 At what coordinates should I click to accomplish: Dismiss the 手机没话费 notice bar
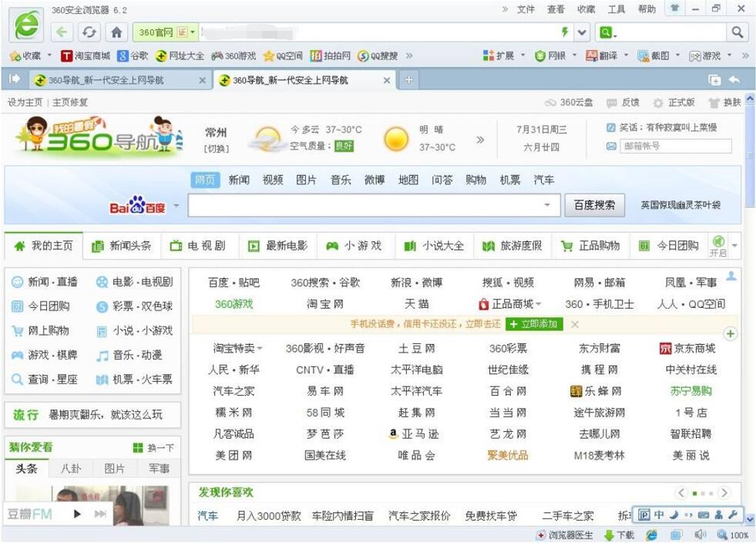(575, 325)
